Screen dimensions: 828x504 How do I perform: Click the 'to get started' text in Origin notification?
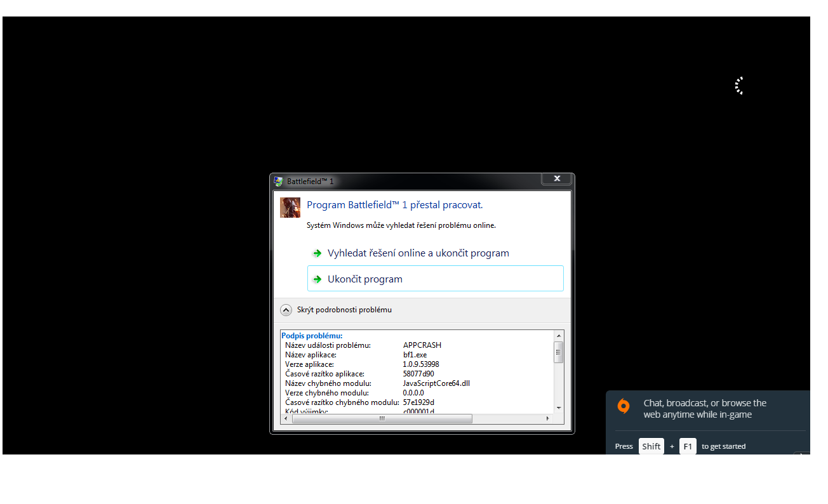tap(724, 446)
